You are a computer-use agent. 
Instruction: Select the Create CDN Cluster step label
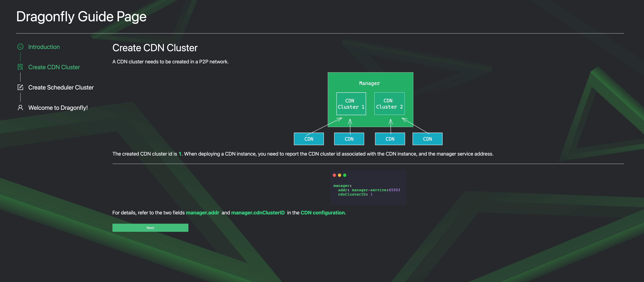point(54,67)
